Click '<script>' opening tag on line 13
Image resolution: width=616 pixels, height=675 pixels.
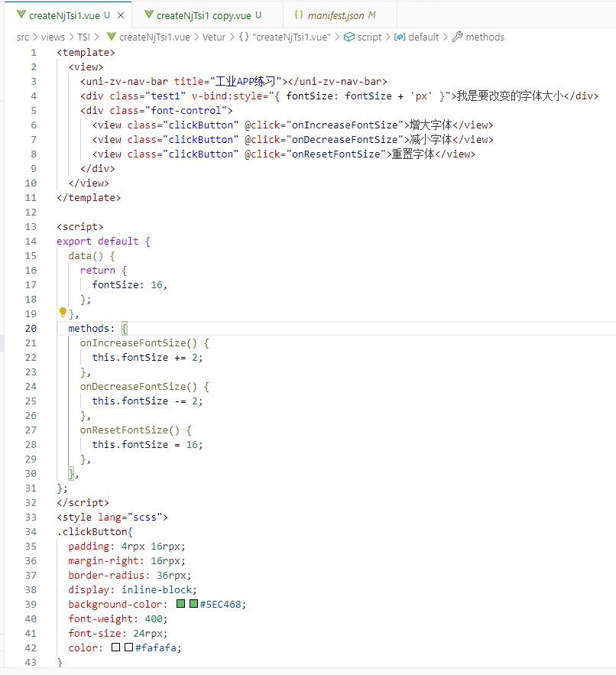tap(79, 227)
